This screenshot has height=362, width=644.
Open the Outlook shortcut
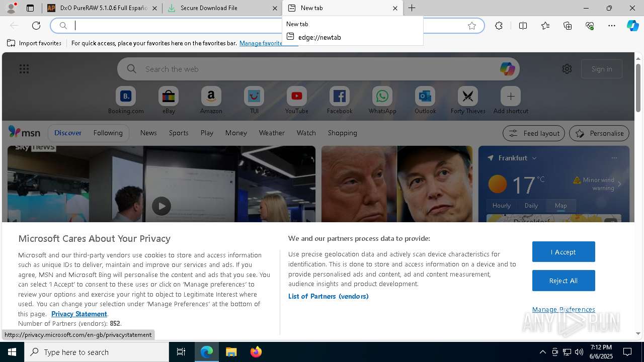(x=425, y=100)
